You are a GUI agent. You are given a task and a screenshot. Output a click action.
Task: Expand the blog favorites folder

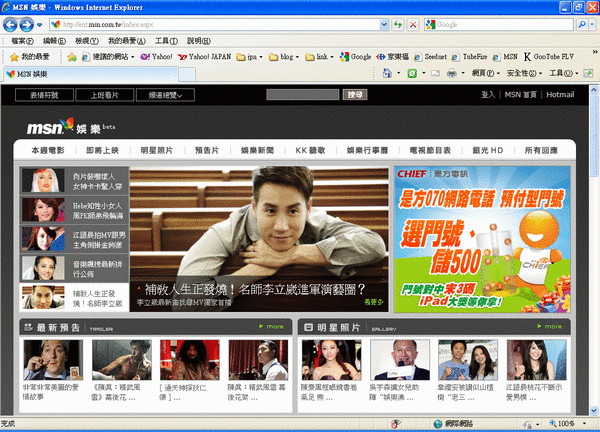tap(284, 57)
